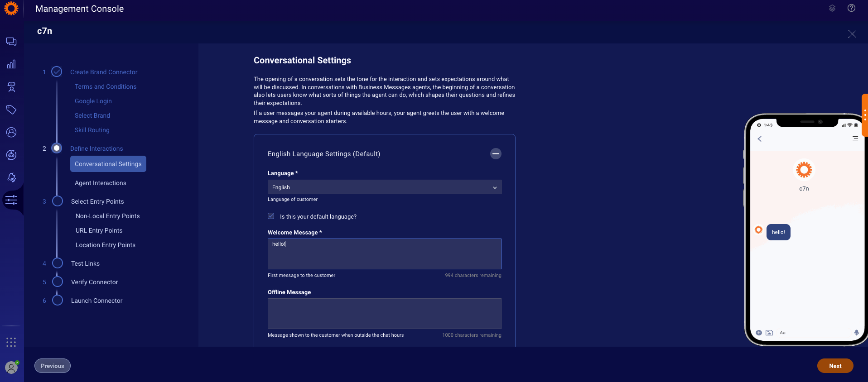Select the Define Interactions step circle
This screenshot has height=382, width=868.
coord(57,148)
